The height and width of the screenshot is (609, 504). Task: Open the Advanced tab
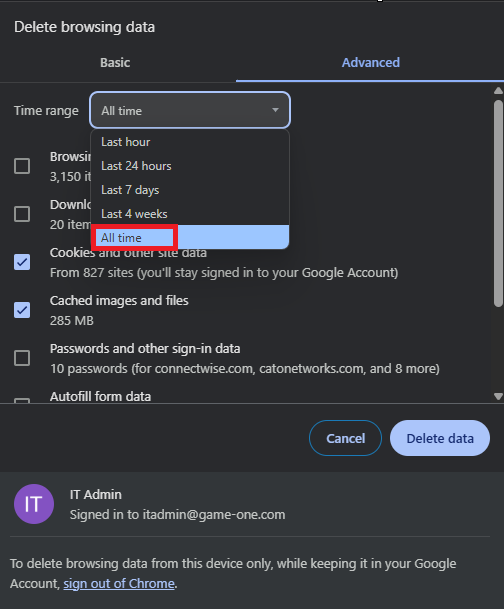coord(370,63)
